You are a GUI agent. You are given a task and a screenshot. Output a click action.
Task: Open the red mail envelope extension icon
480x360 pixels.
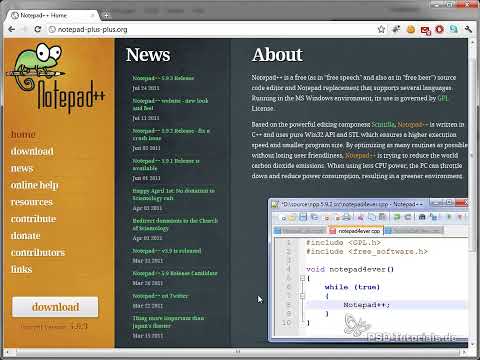click(x=425, y=30)
